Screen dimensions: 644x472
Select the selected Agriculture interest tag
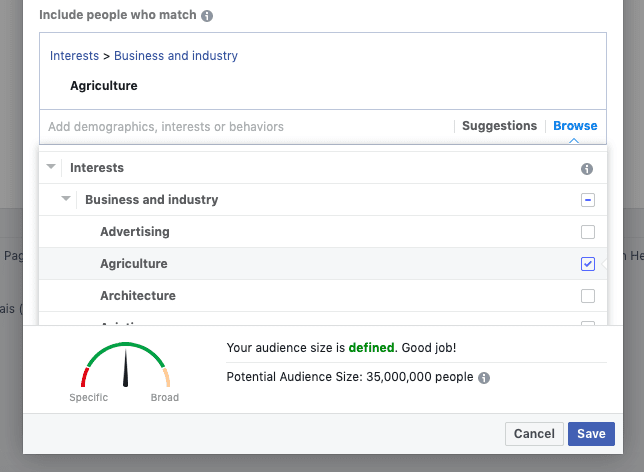click(x=104, y=85)
